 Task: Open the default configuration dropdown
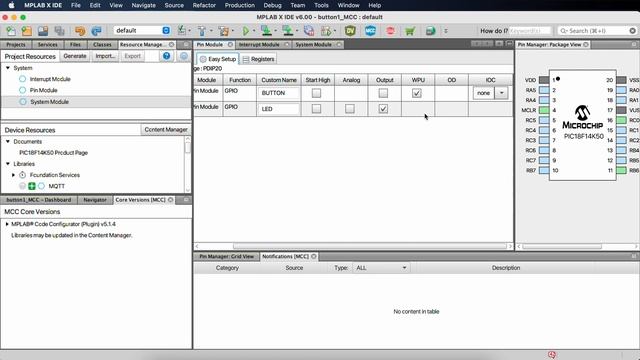click(x=142, y=31)
